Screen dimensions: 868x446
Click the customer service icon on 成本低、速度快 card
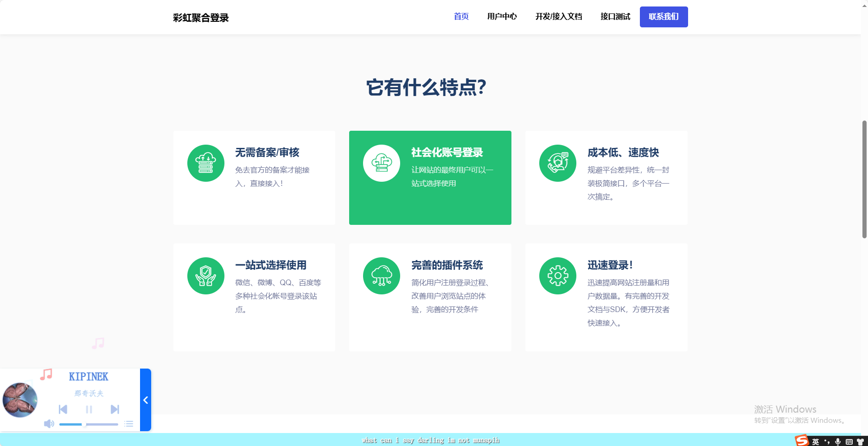(557, 163)
